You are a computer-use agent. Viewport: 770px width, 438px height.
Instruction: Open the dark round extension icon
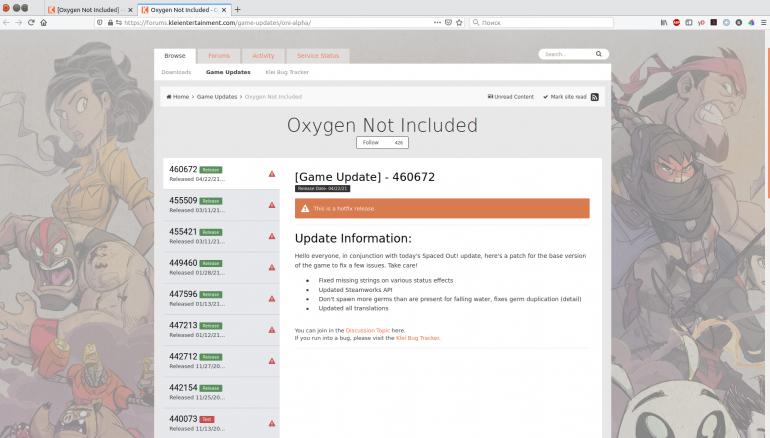coord(739,23)
